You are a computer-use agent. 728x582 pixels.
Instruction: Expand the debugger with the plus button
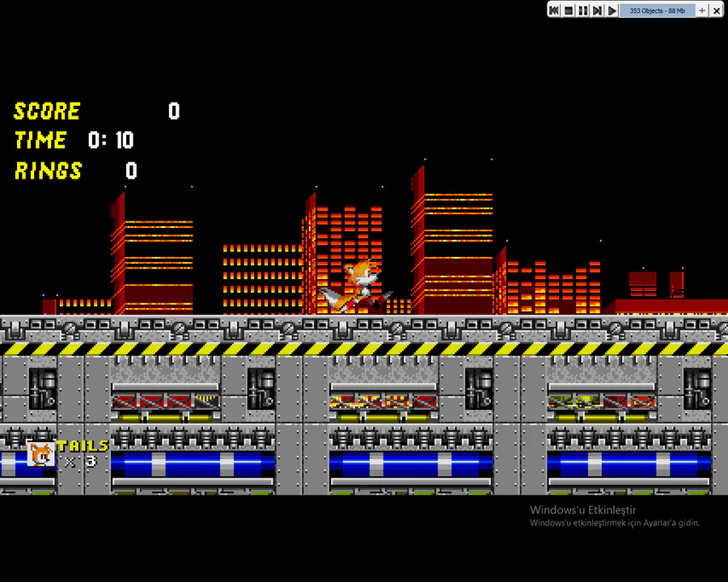(702, 11)
